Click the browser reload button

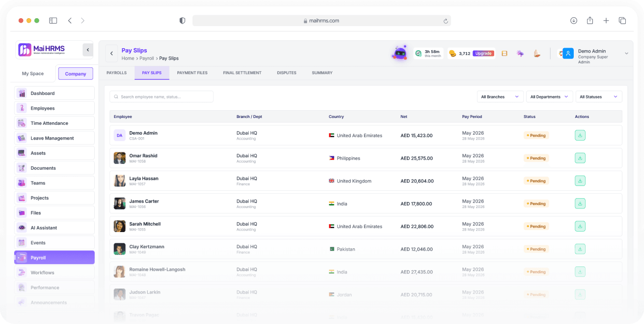coord(446,21)
